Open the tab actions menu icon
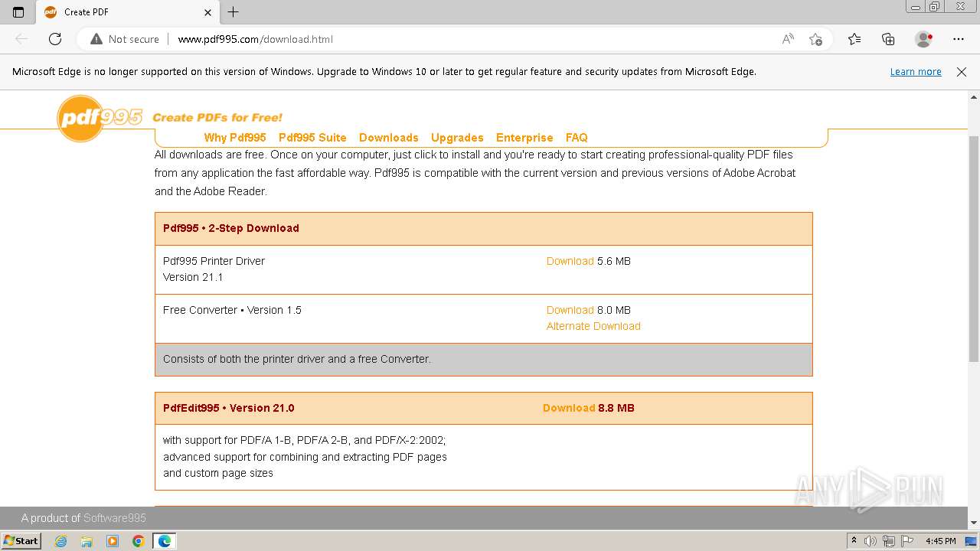 18,12
